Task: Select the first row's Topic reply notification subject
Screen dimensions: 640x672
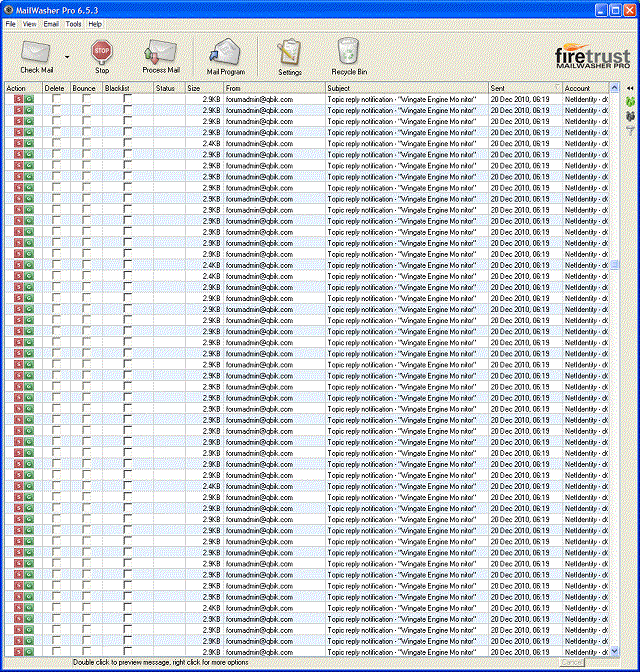Action: point(402,99)
